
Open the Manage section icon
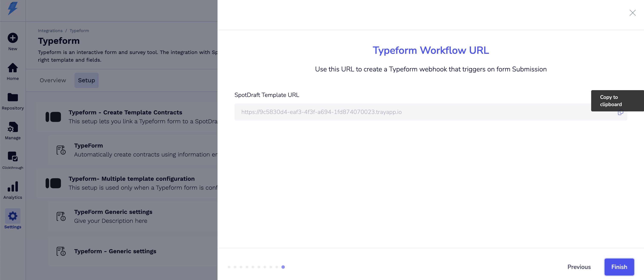point(13,127)
